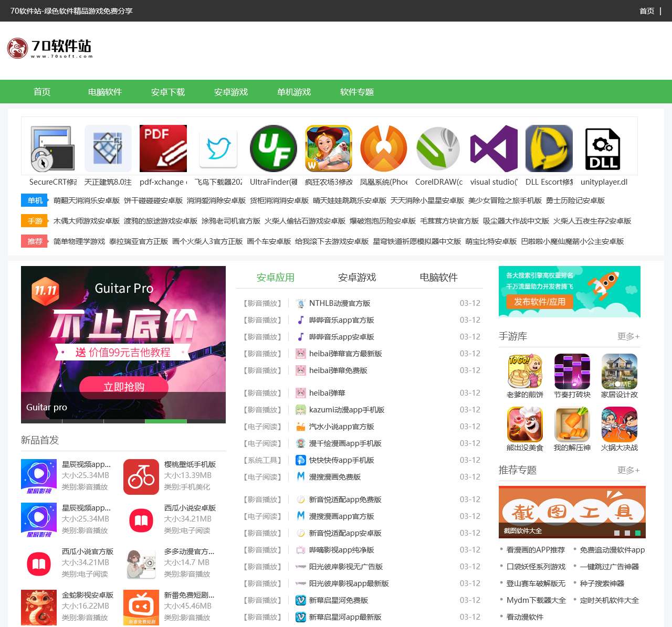Go to 首页 in green navigation bar
The image size is (672, 627).
[x=42, y=92]
